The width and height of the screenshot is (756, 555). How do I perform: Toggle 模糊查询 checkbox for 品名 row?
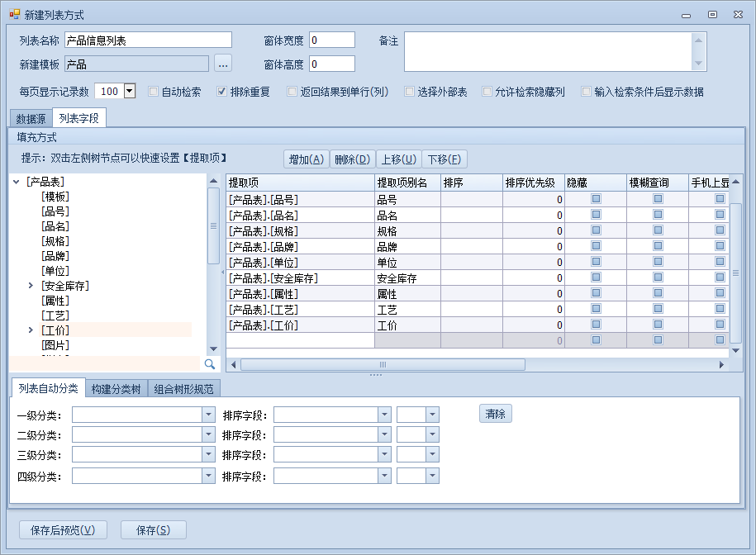click(x=659, y=215)
